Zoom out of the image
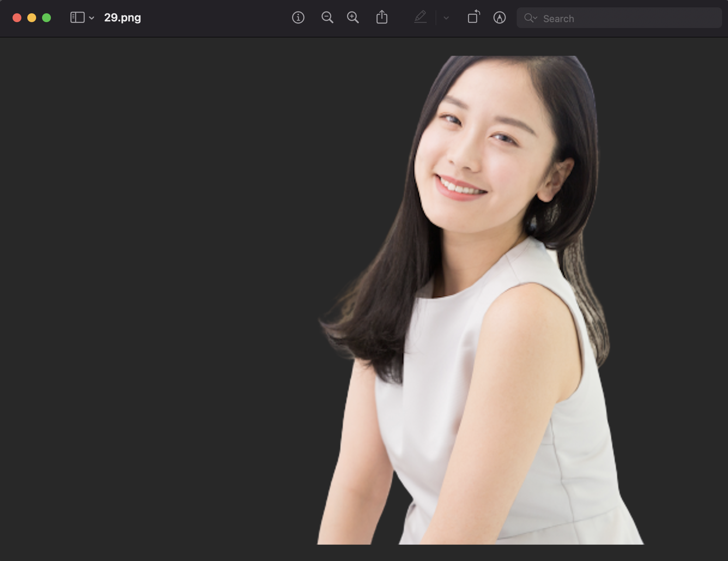The width and height of the screenshot is (728, 561). click(x=327, y=18)
